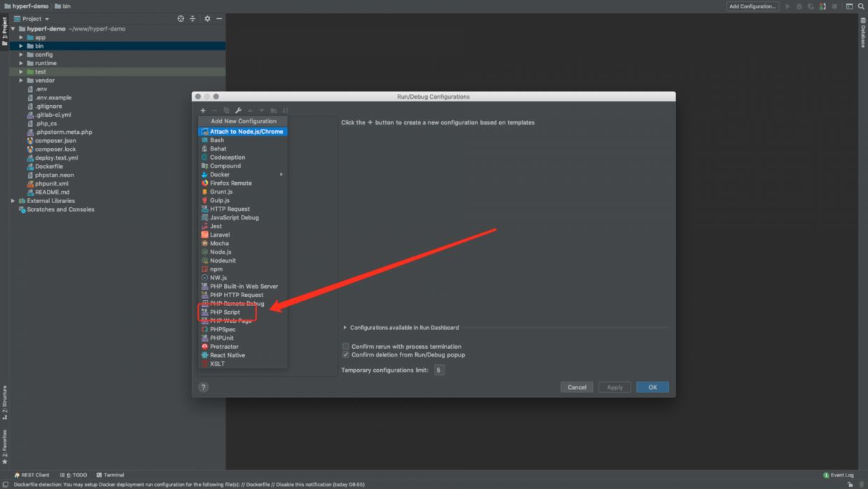Open the Project view dropdown
The height and width of the screenshot is (489, 868).
[x=35, y=19]
